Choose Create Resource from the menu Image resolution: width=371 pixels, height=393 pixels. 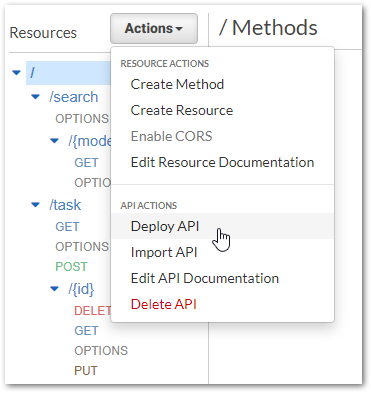click(x=182, y=110)
